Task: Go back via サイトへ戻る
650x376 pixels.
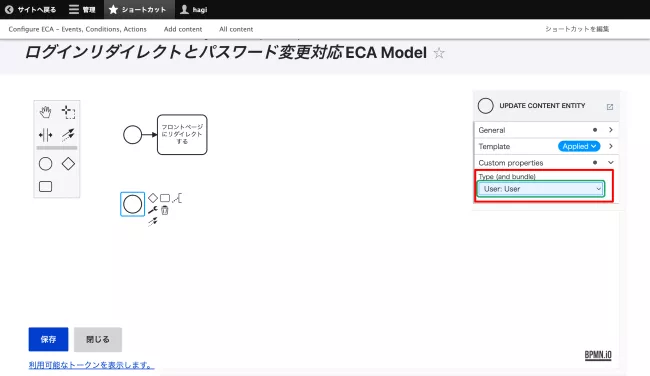Action: coord(31,10)
